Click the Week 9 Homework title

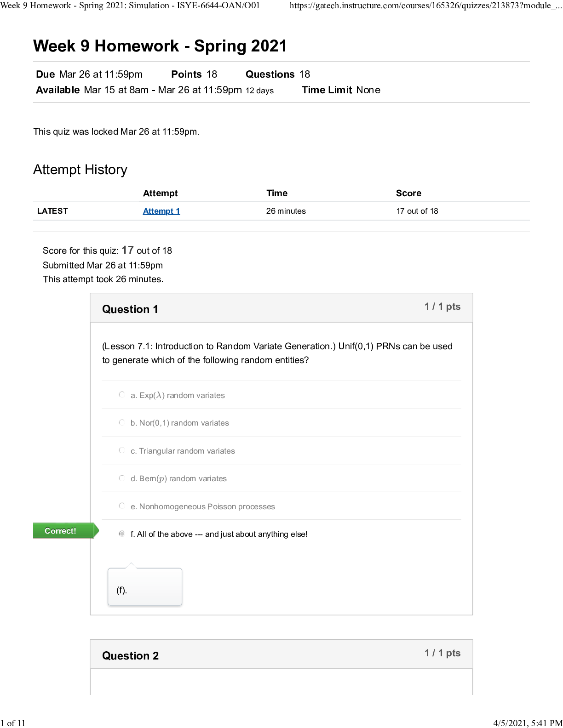point(160,46)
